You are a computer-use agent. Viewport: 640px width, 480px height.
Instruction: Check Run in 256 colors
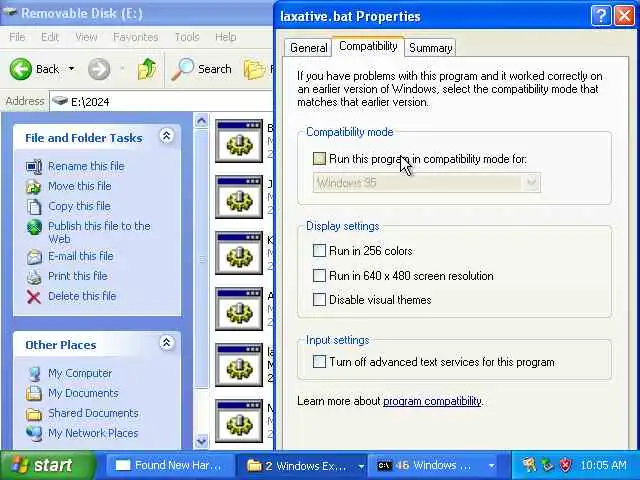tap(319, 251)
